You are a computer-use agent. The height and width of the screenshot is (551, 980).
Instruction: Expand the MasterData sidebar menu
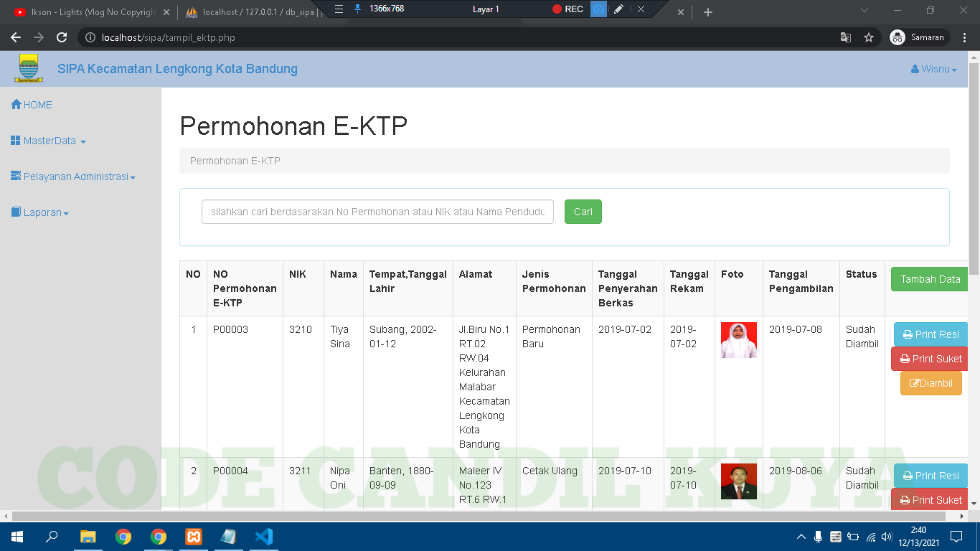point(49,141)
